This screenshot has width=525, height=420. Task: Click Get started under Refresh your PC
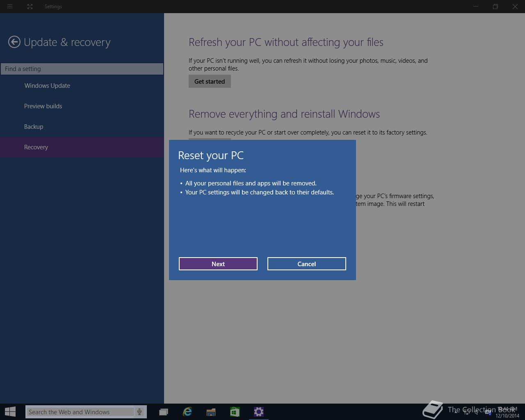(x=210, y=81)
